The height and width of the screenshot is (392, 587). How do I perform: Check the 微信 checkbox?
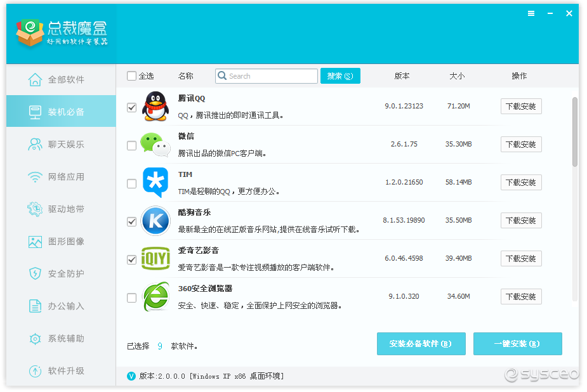(131, 145)
